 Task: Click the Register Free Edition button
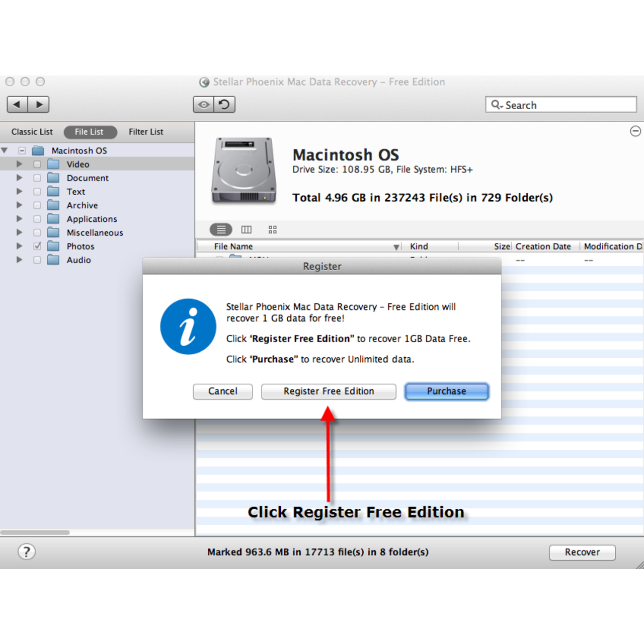coord(329,391)
